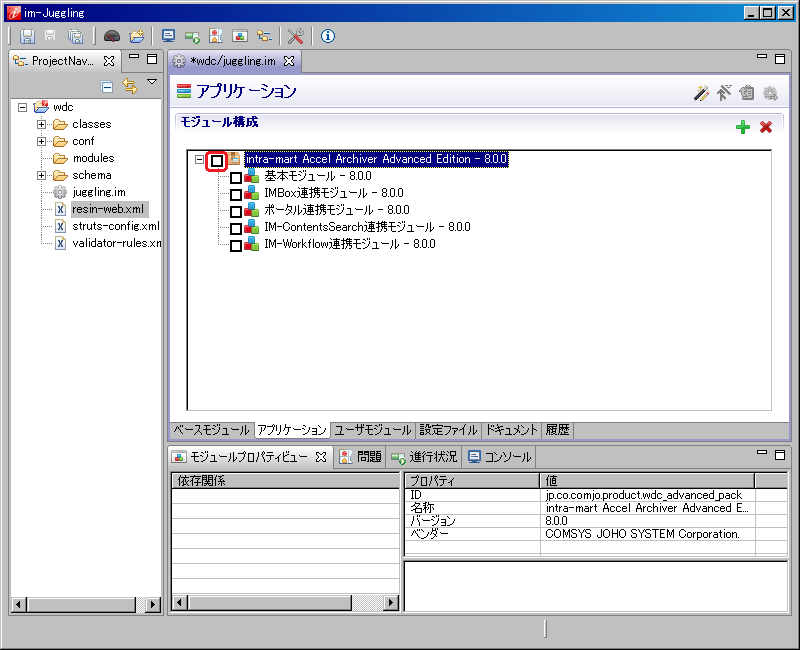This screenshot has height=650, width=800.
Task: Close the module property view tab
Action: pos(320,457)
